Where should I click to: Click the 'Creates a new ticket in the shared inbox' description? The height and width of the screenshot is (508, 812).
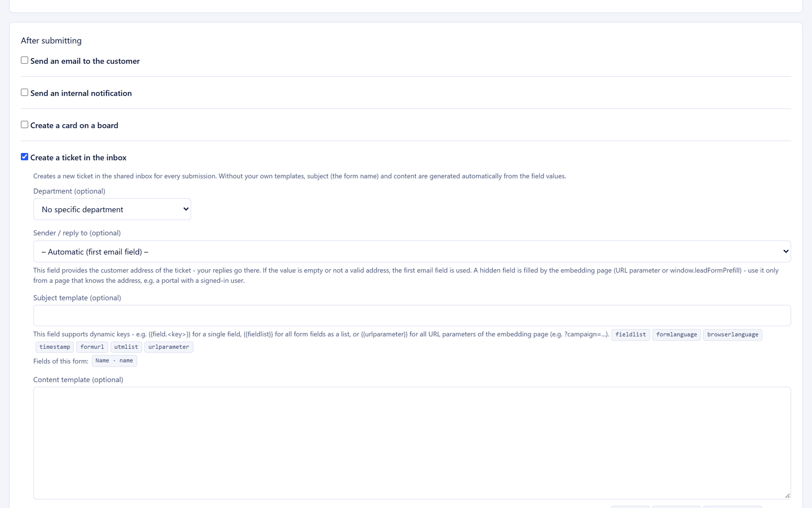click(299, 176)
